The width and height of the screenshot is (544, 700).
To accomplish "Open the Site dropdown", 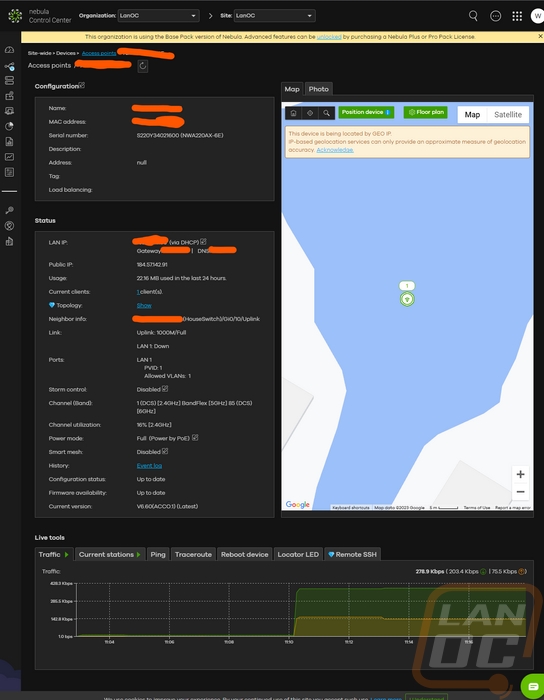I will point(274,16).
